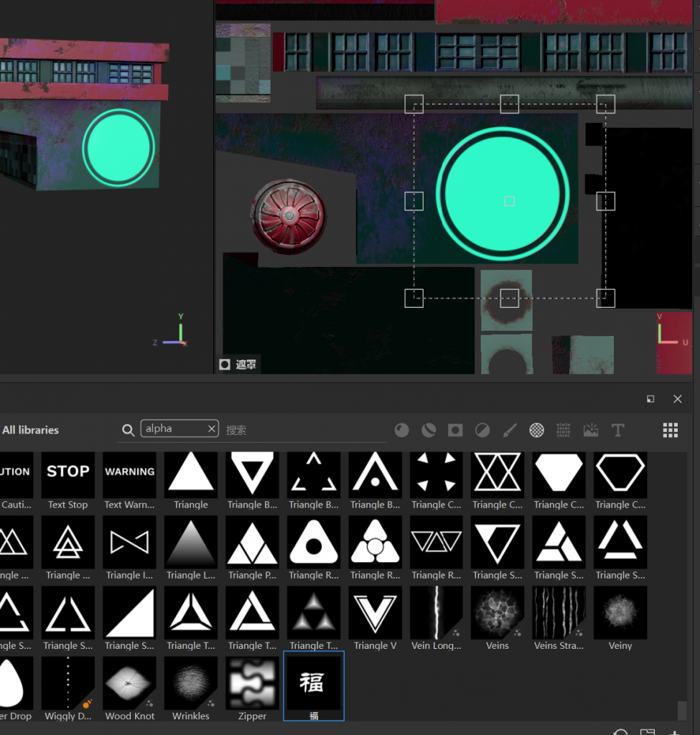The width and height of the screenshot is (700, 735).
Task: Open the All libraries selector
Action: coord(31,430)
